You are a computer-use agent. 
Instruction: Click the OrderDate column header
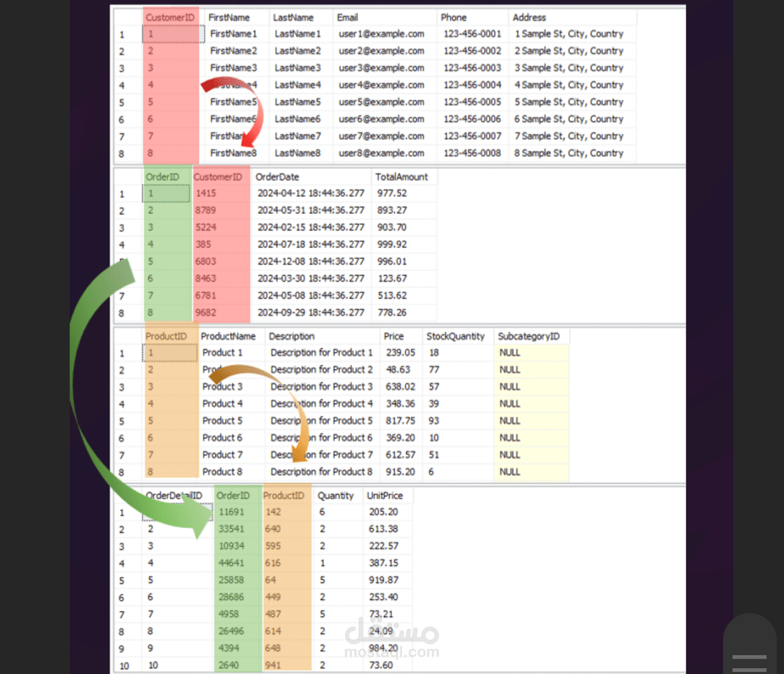tap(277, 177)
